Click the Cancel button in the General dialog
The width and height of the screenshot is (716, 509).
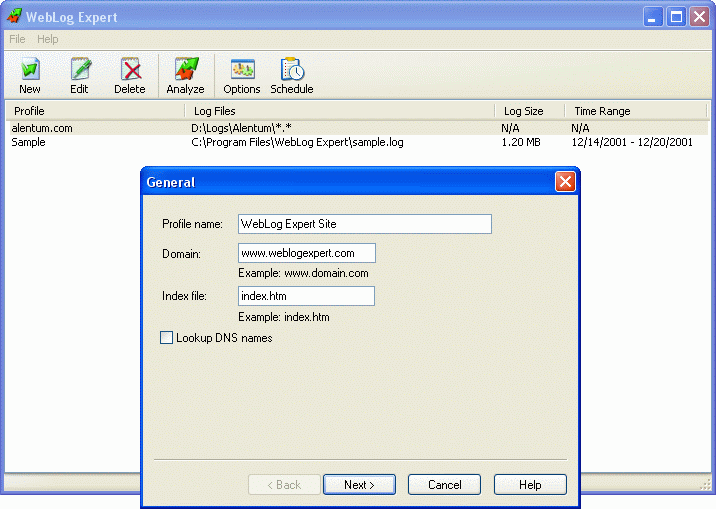click(x=444, y=484)
